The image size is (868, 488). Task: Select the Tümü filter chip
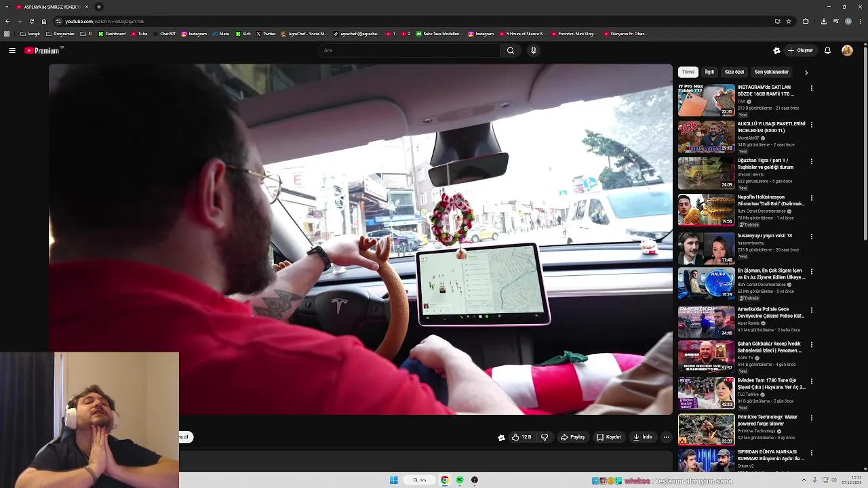(x=688, y=72)
